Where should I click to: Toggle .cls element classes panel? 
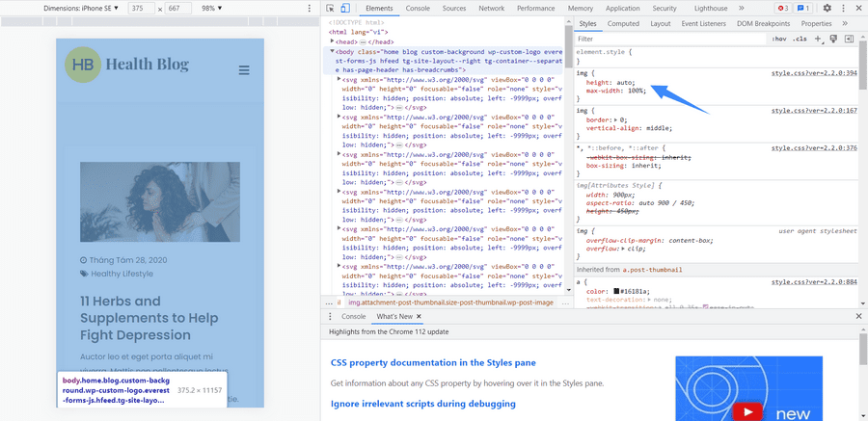(x=800, y=39)
